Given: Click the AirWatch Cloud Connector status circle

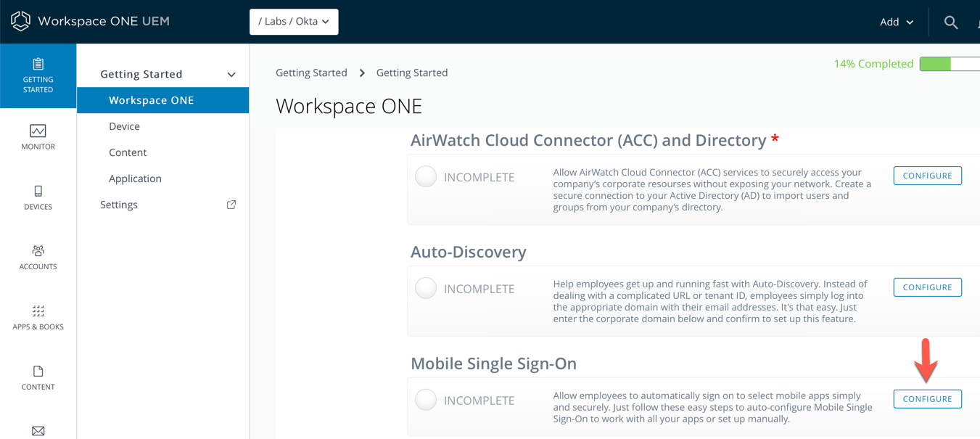Looking at the screenshot, I should (x=426, y=176).
